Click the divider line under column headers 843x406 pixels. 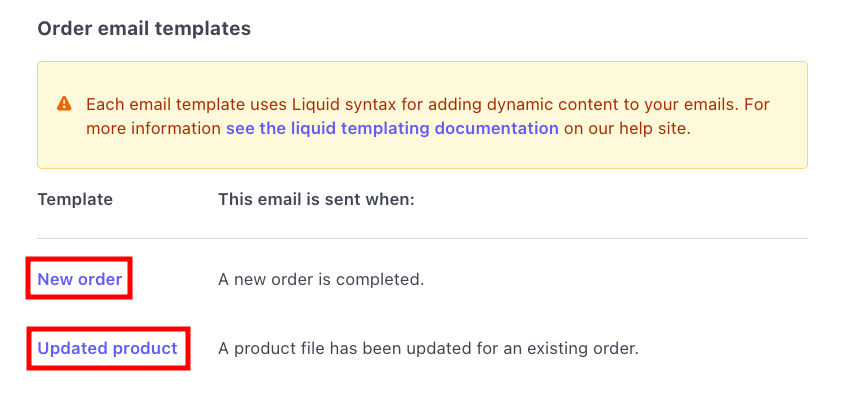[422, 239]
